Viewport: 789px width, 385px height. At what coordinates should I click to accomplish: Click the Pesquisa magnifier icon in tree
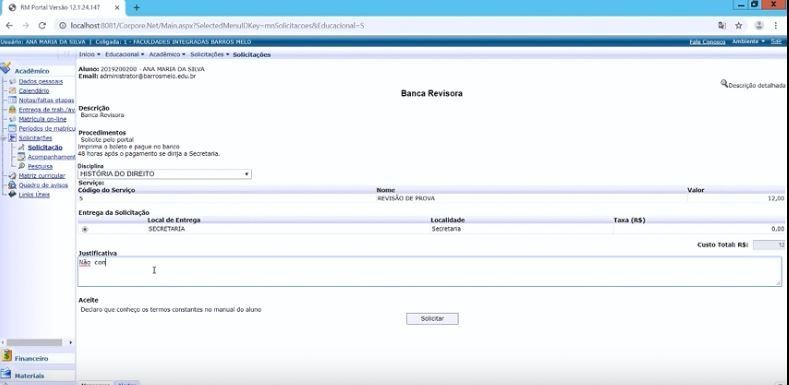(x=22, y=166)
